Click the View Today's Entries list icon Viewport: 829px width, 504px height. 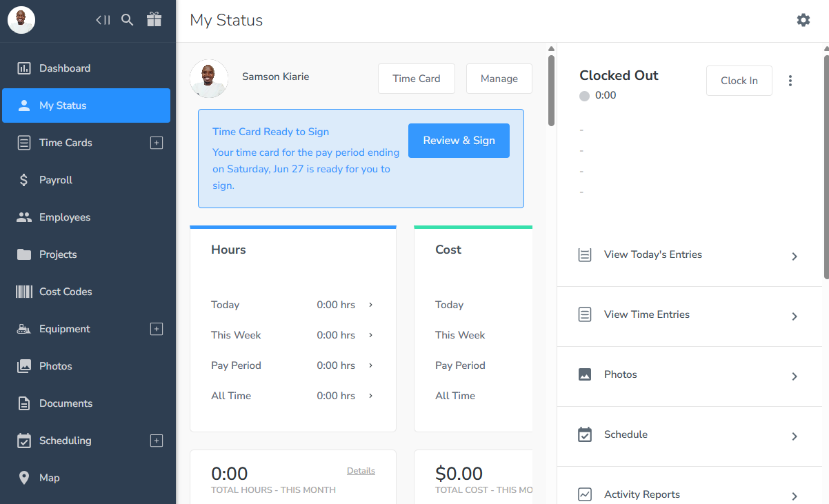585,255
